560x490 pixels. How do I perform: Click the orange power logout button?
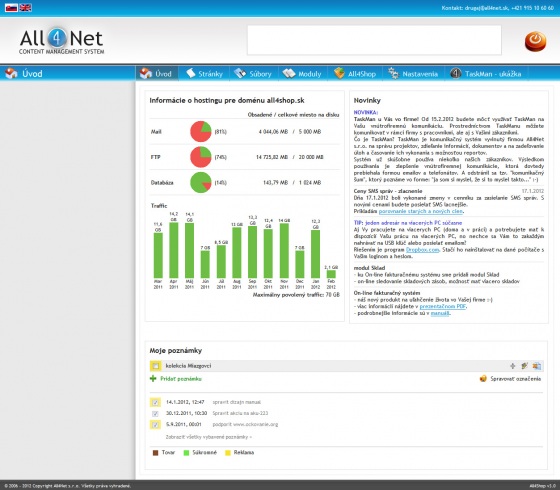click(x=535, y=41)
